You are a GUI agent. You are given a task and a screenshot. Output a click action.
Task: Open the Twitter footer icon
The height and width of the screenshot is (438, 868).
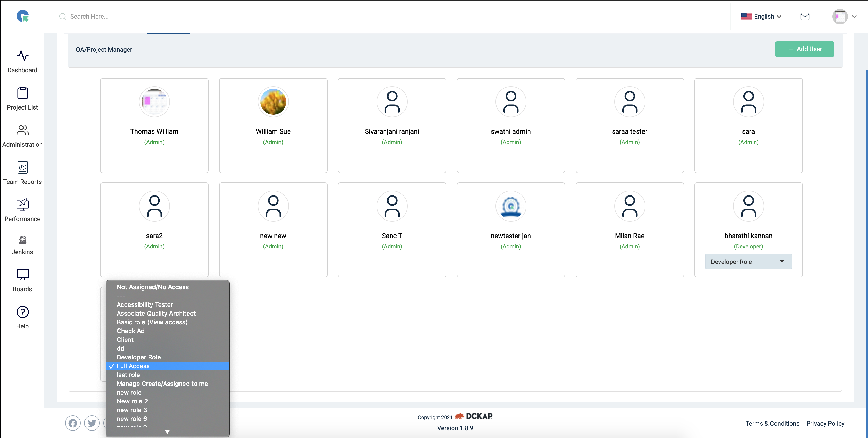[92, 423]
